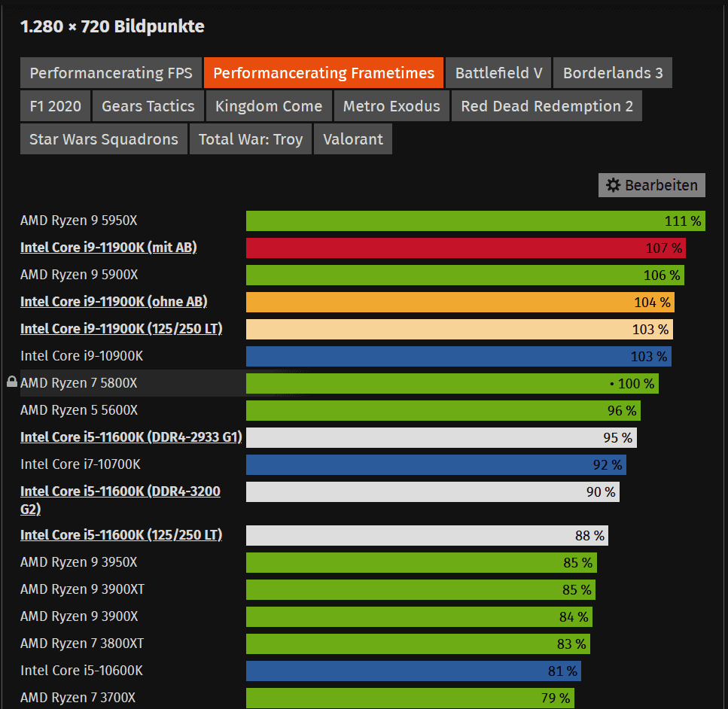728x709 pixels.
Task: Click the 85 % value of Ryzen 9 3900XT
Action: [577, 589]
